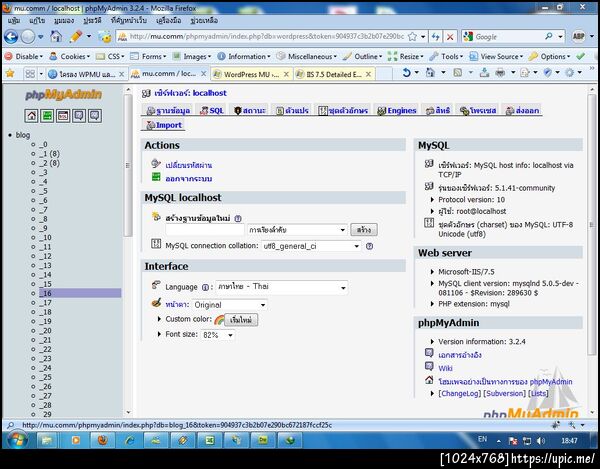Image resolution: width=600 pixels, height=469 pixels.
Task: Select database _25 in the sidebar
Action: pos(45,377)
